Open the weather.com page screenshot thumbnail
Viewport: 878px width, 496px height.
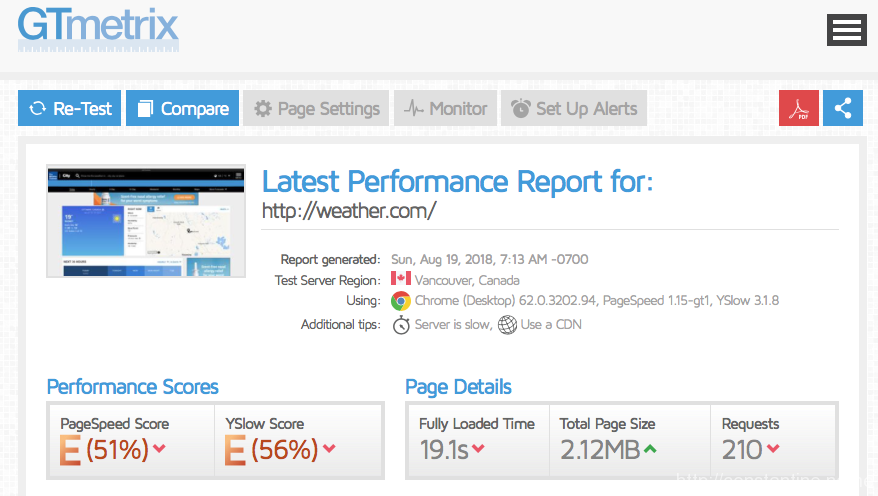[x=146, y=221]
